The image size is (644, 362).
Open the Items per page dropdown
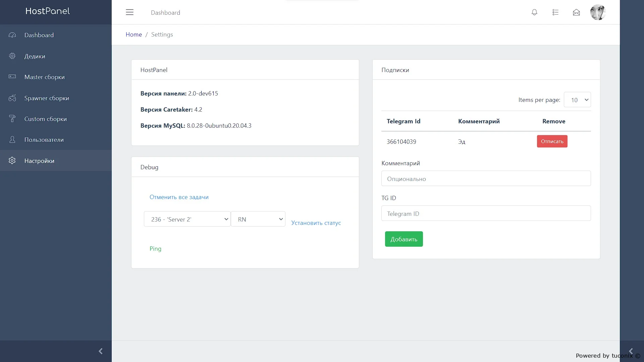click(577, 100)
